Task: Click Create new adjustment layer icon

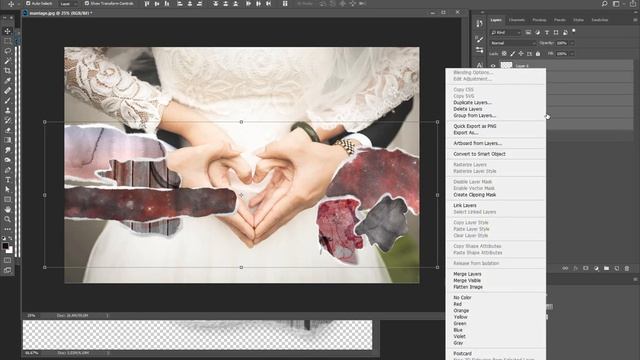Action: coord(596,268)
